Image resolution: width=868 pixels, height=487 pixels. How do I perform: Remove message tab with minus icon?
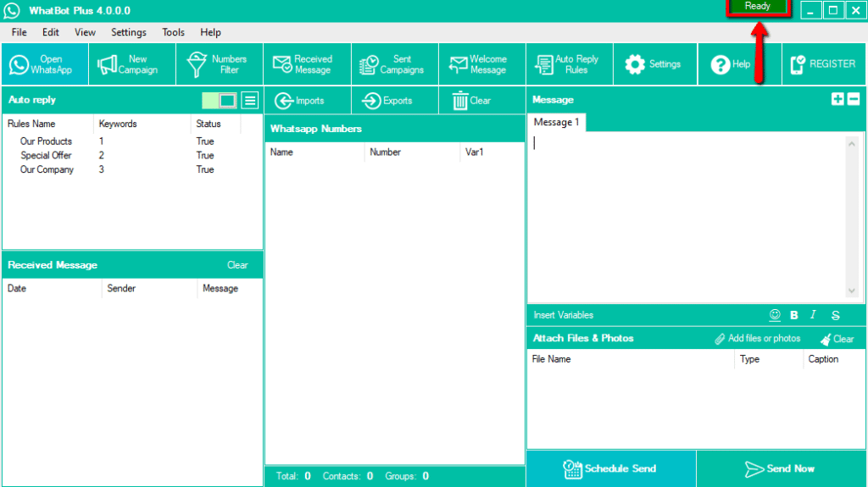pyautogui.click(x=854, y=99)
